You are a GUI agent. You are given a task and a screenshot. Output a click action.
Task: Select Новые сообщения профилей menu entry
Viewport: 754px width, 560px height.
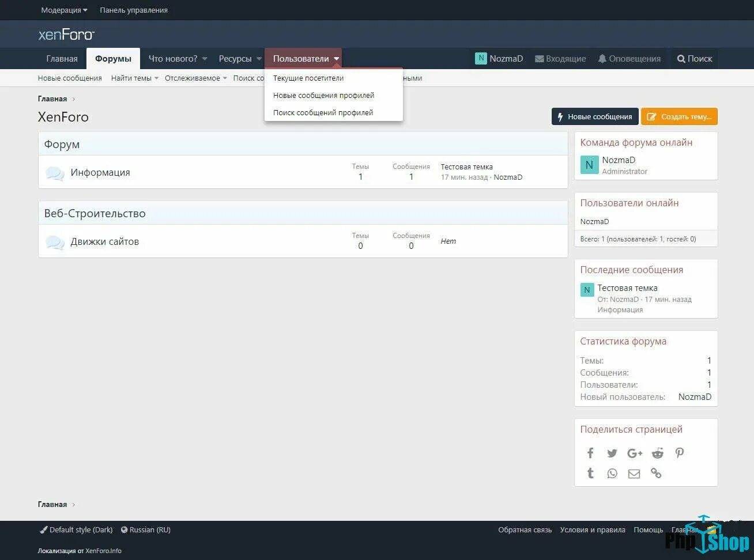(x=333, y=95)
